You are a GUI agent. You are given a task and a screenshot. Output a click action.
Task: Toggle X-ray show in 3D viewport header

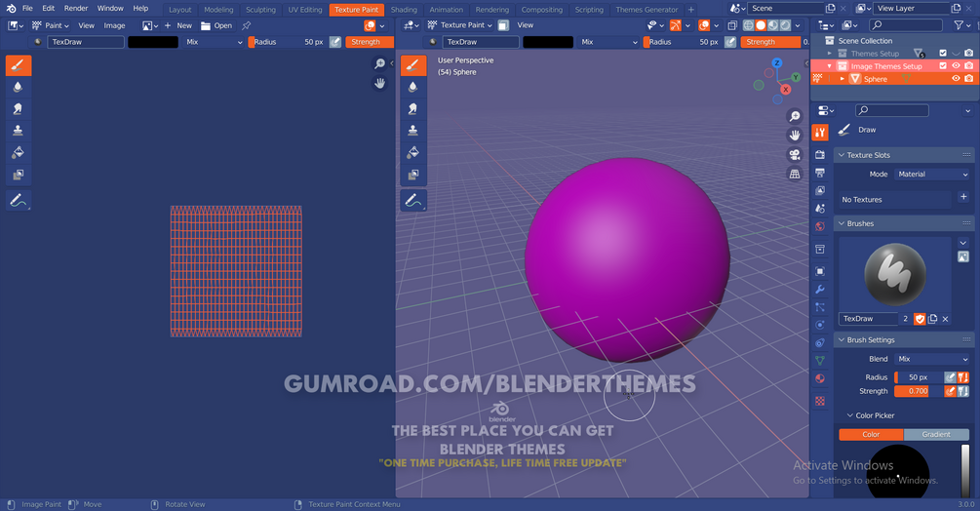732,25
